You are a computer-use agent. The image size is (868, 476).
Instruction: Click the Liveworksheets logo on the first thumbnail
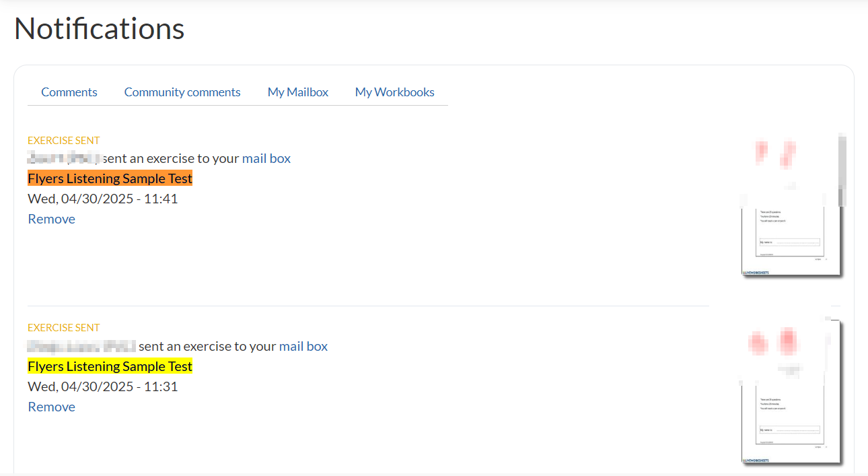[756, 273]
